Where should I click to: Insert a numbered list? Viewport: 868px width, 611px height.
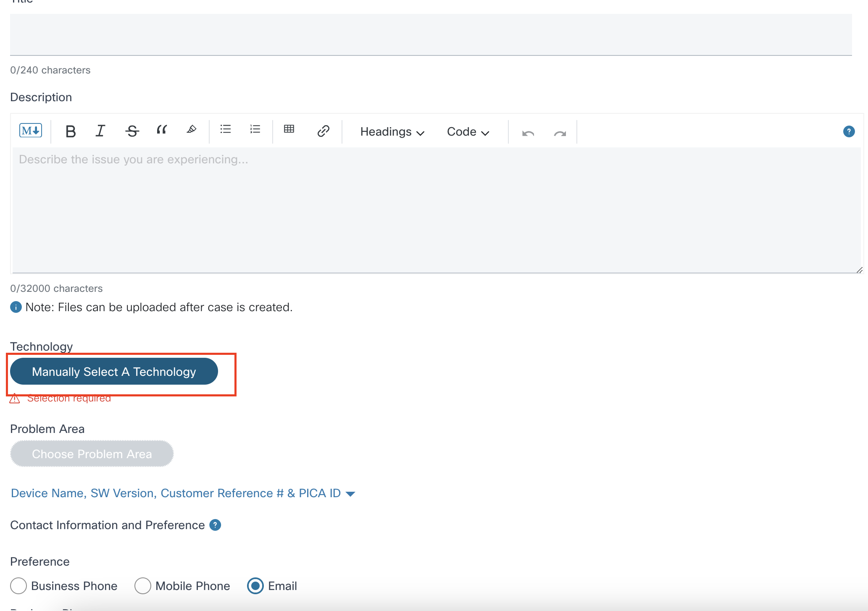point(255,129)
